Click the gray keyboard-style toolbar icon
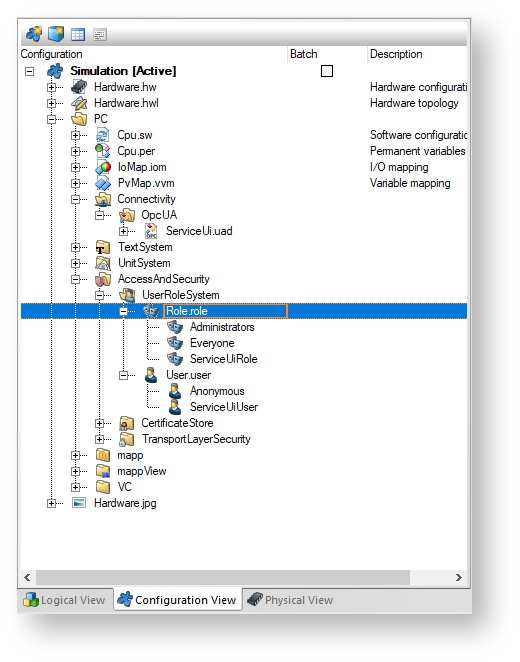Screen dimensions: 520x662 (x=100, y=35)
